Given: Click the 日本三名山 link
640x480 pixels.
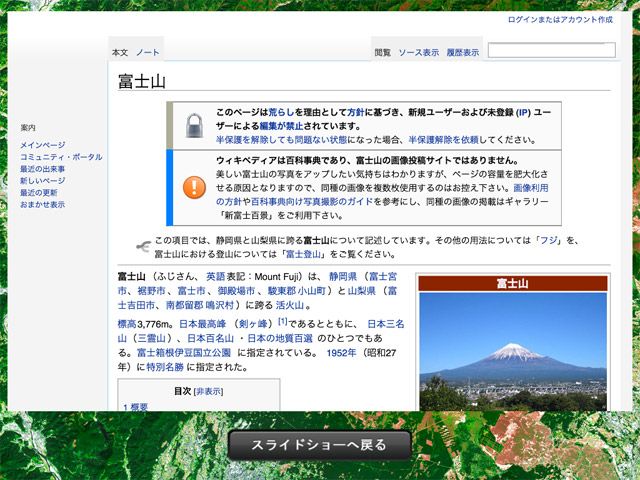Looking at the screenshot, I should [386, 324].
